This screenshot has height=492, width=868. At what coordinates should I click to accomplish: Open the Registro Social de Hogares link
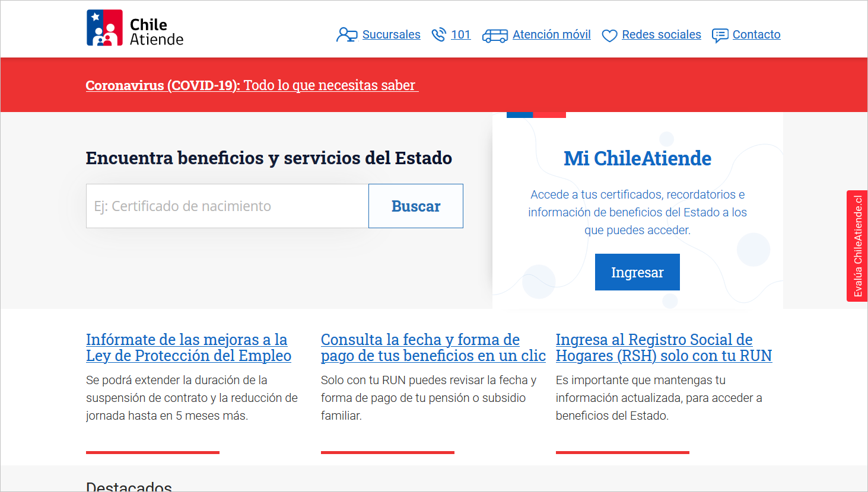pyautogui.click(x=664, y=347)
